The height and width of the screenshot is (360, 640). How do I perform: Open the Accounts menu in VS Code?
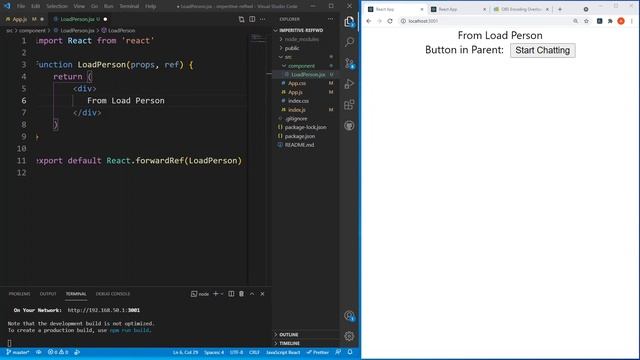(349, 316)
